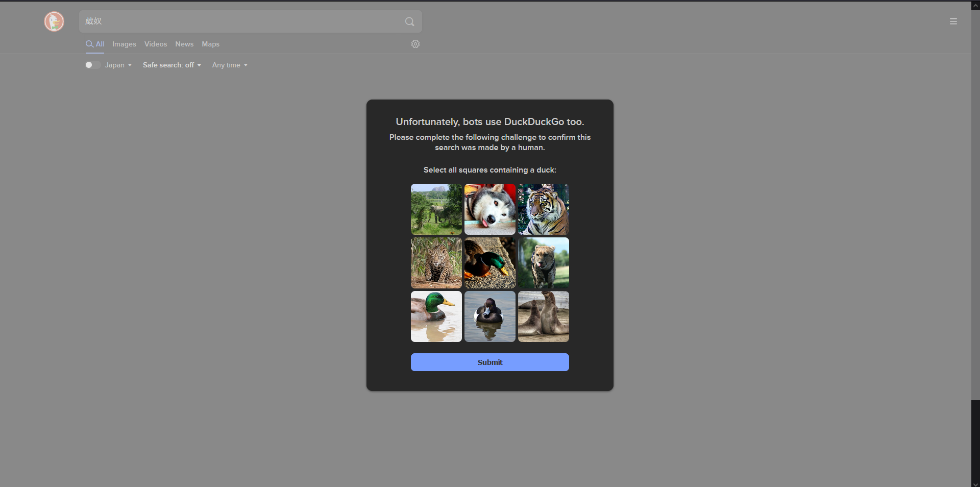This screenshot has width=980, height=487.
Task: Open the hamburger menu at top right
Action: (953, 21)
